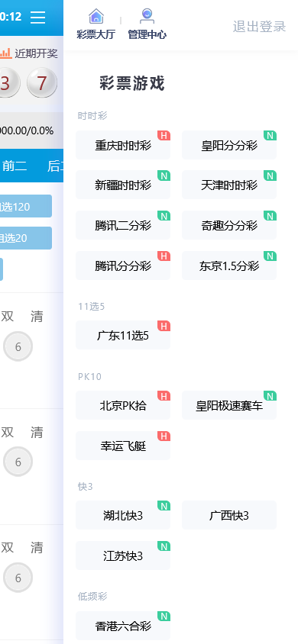Click H badge on 广东11选5
The width and height of the screenshot is (298, 644).
pyautogui.click(x=164, y=326)
